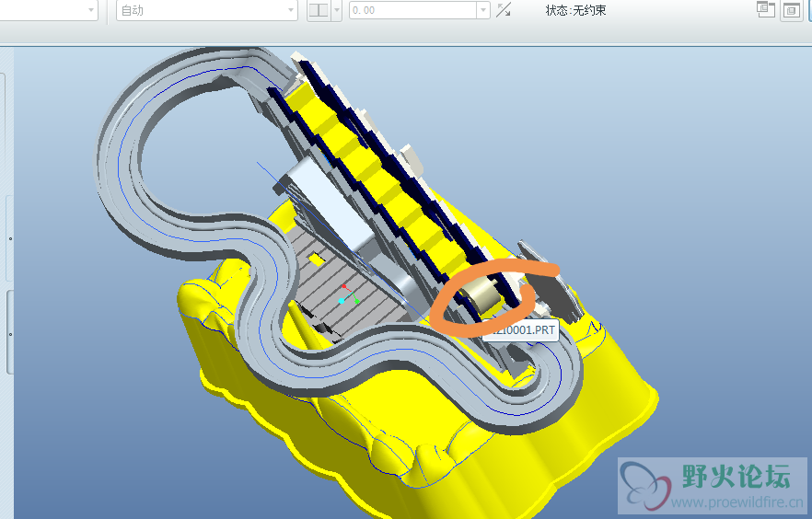Open the partially visible leftmost dropdown arrow

point(91,10)
